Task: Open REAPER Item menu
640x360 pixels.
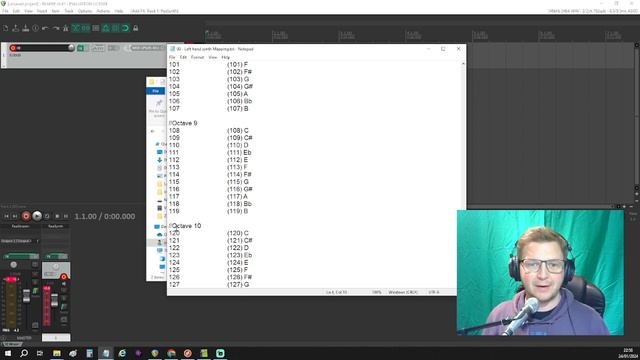Action: point(56,11)
